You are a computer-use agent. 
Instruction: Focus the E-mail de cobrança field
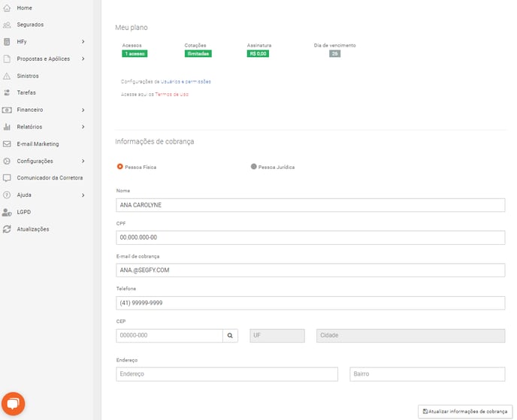point(310,270)
